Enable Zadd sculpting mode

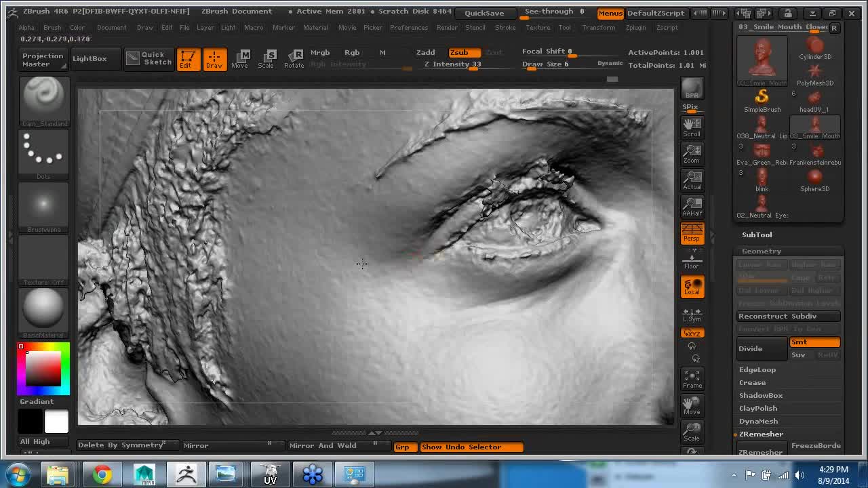coord(426,52)
